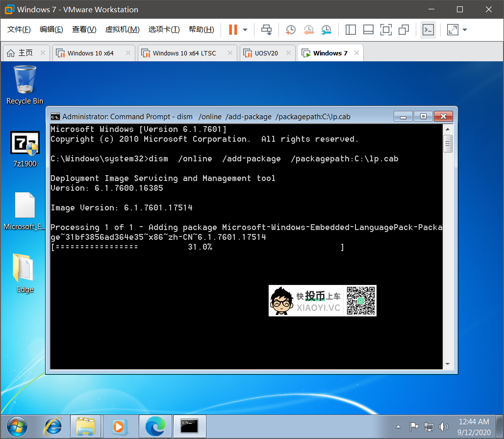Image resolution: width=504 pixels, height=439 pixels.
Task: Open the 编辑(E) menu
Action: point(51,29)
